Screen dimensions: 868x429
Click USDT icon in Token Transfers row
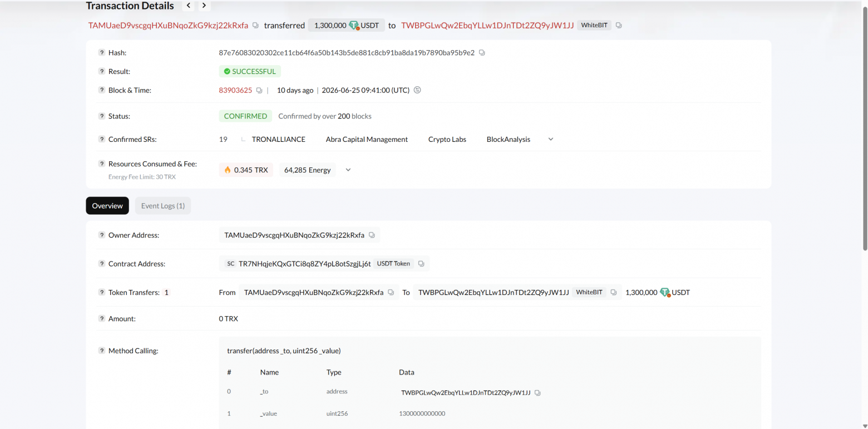(665, 293)
